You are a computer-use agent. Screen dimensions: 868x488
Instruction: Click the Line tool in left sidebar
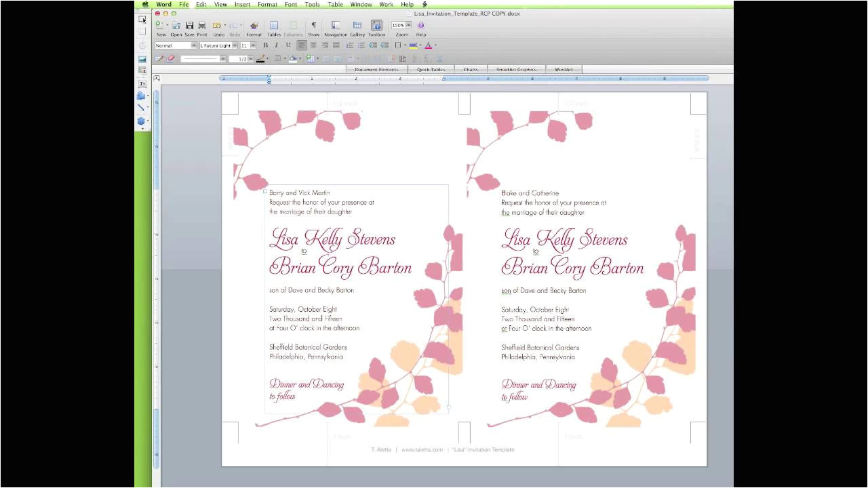[141, 107]
